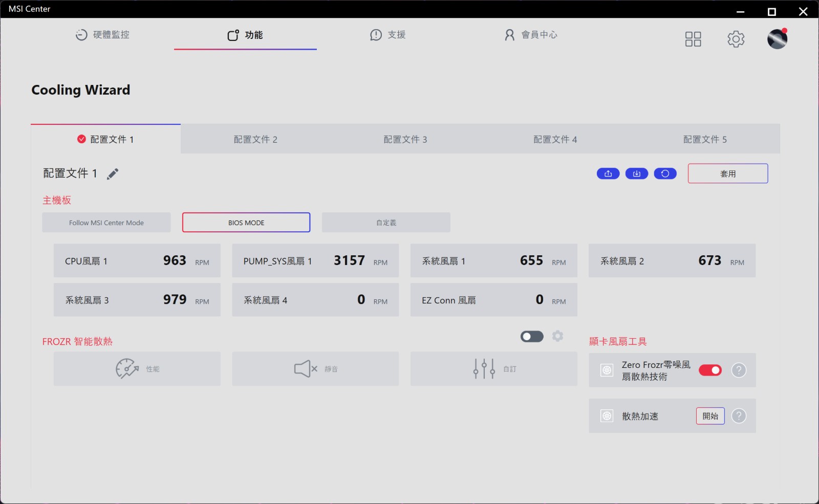Viewport: 819px width, 504px height.
Task: Go to the 硬體監控 tab
Action: click(x=102, y=35)
